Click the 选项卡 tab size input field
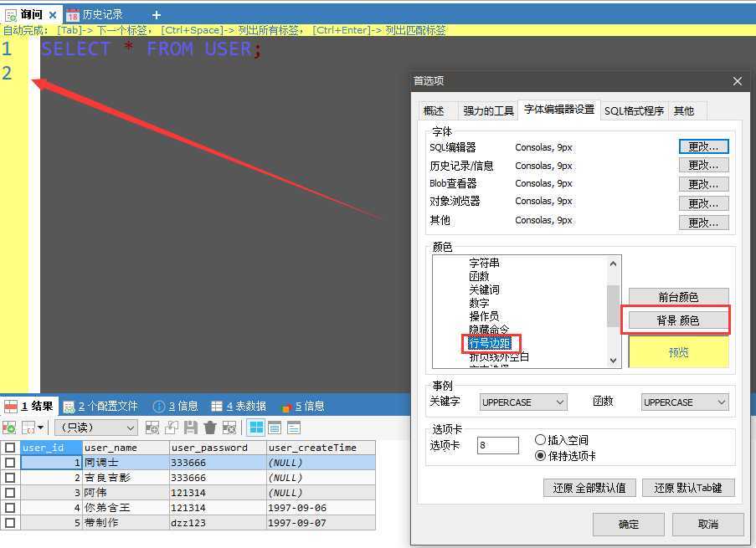 click(x=497, y=445)
